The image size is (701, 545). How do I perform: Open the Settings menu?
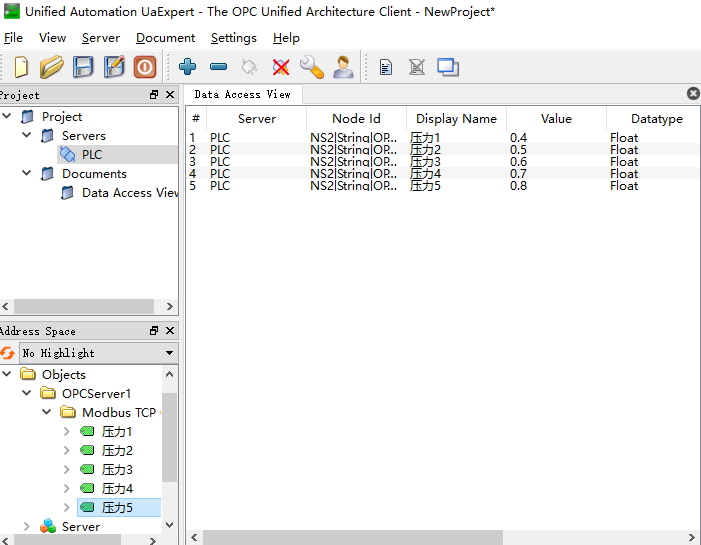pyautogui.click(x=233, y=38)
